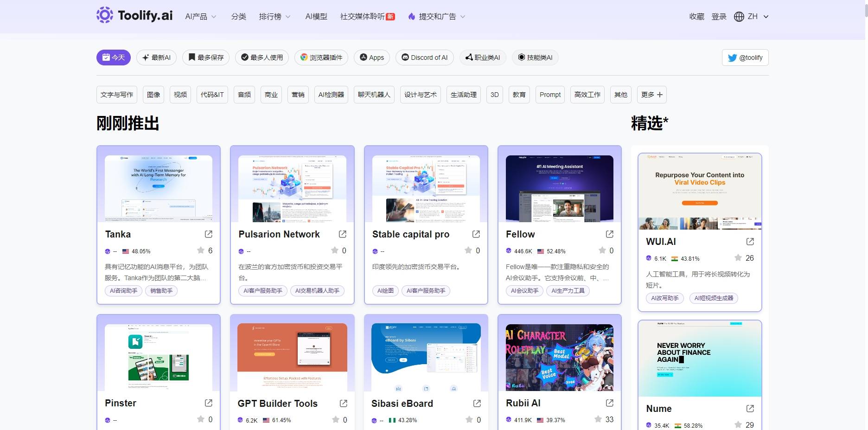Select the 浏览器插件 filter tab
The height and width of the screenshot is (430, 868).
click(321, 58)
